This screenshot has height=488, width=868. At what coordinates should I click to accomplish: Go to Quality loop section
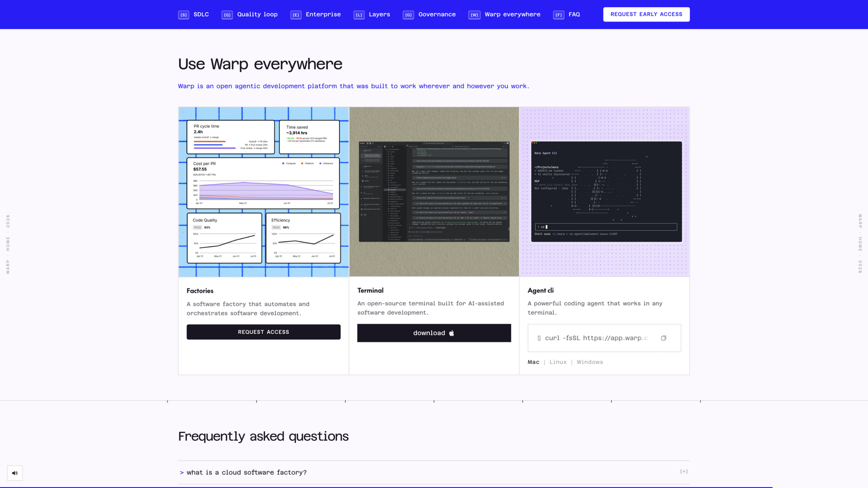(257, 14)
